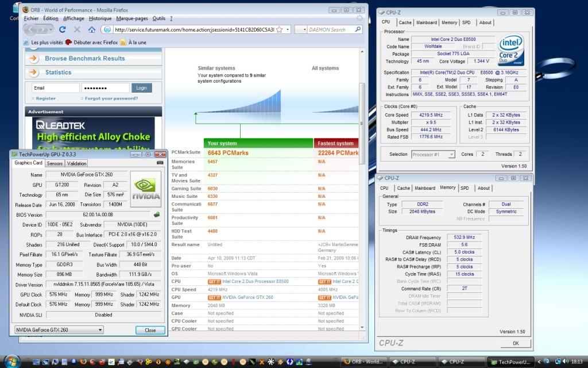Open SPD tab in lower CPU-Z window
The height and width of the screenshot is (368, 588).
click(x=465, y=188)
